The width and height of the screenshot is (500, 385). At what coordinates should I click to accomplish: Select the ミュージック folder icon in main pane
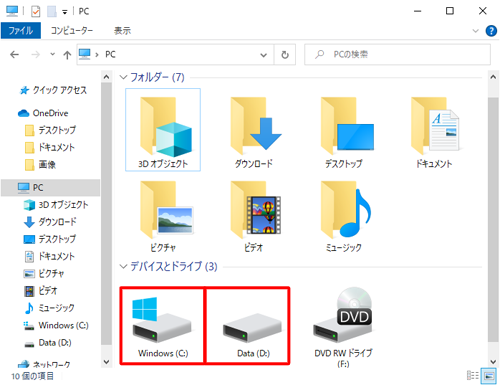pos(346,210)
